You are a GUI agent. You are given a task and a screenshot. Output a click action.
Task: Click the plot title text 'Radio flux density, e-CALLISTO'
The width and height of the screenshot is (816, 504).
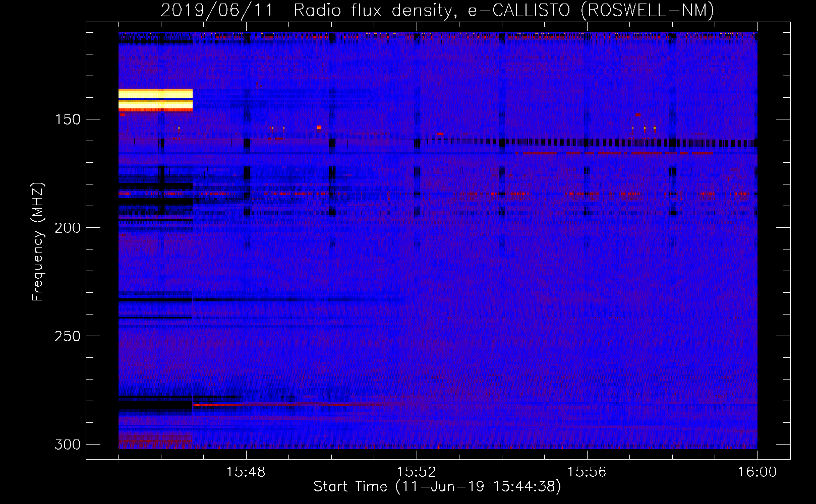pyautogui.click(x=432, y=11)
